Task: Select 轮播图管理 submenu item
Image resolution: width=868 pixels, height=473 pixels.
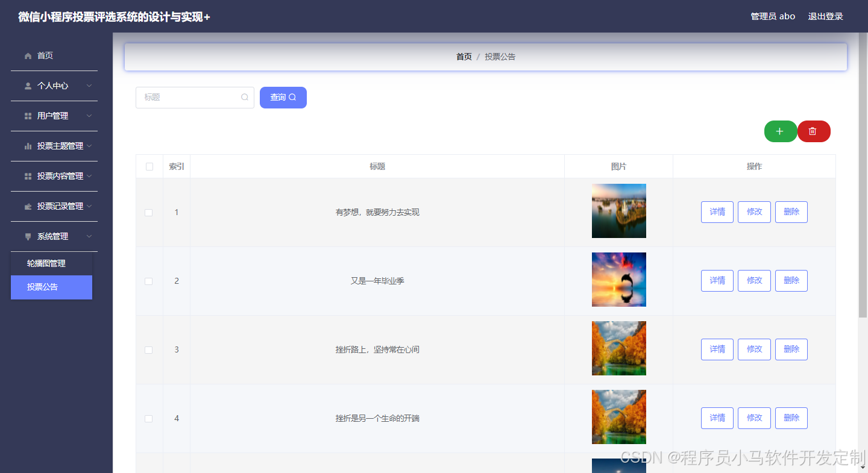Action: pyautogui.click(x=51, y=263)
